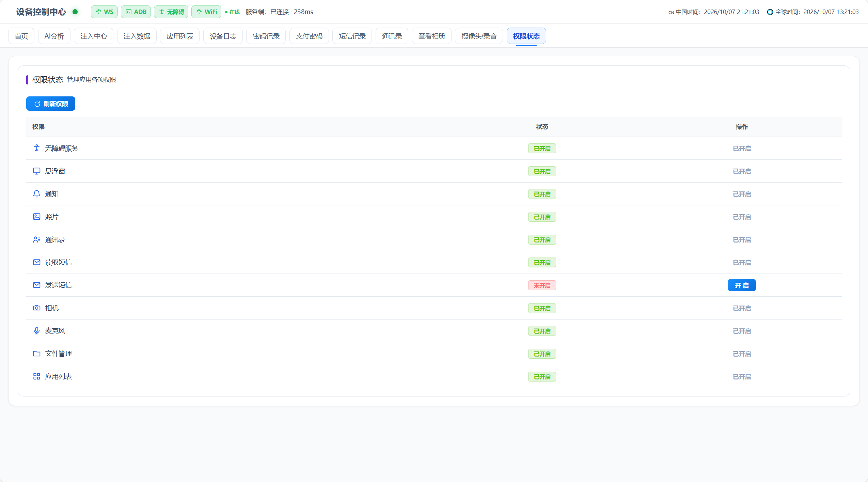Click the grid icon in the 应用列表 table row
The height and width of the screenshot is (482, 868).
click(36, 376)
